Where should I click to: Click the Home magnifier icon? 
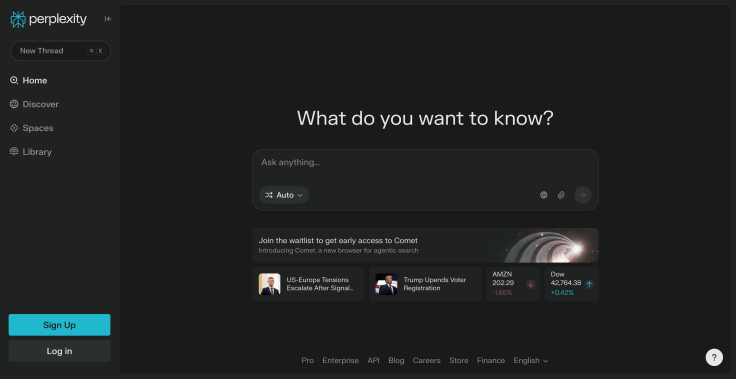coord(14,80)
